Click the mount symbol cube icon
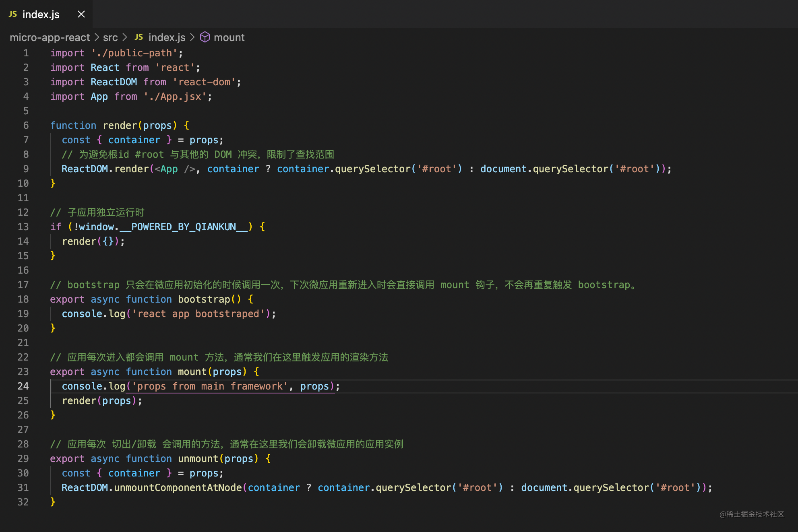This screenshot has height=532, width=798. pos(205,37)
